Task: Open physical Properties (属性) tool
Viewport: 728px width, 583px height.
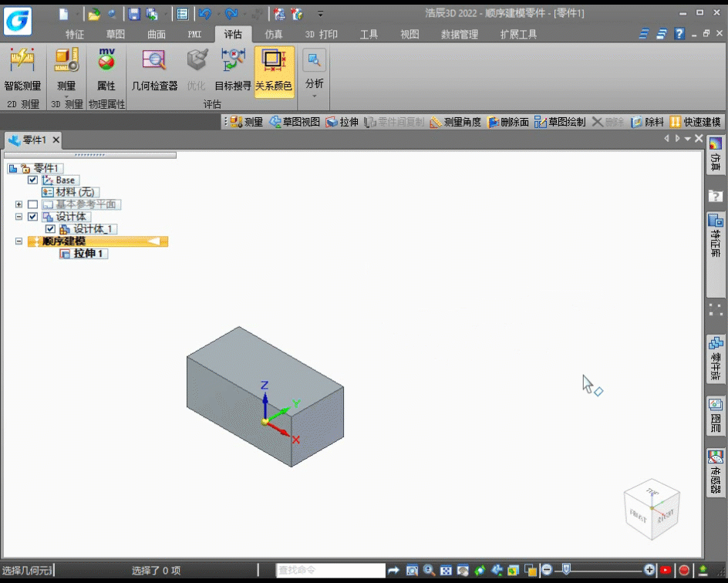Action: 106,69
